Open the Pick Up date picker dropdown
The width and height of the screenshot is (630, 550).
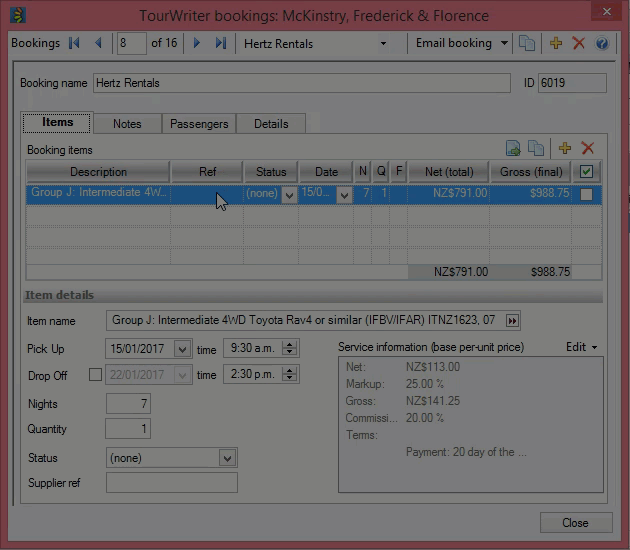(181, 349)
